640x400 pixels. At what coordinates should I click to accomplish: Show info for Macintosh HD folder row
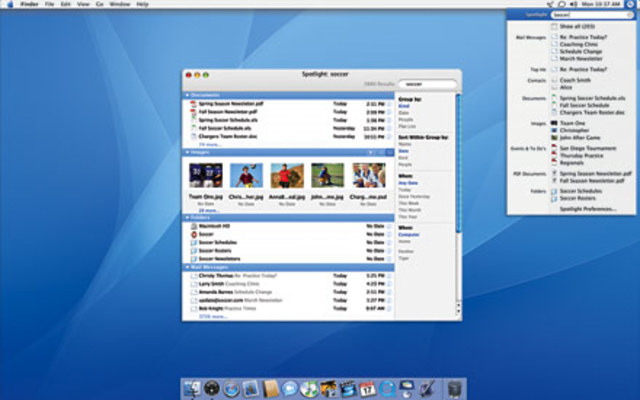click(389, 226)
